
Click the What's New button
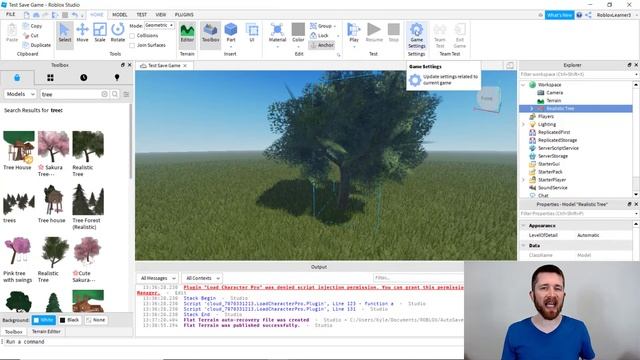pos(559,15)
